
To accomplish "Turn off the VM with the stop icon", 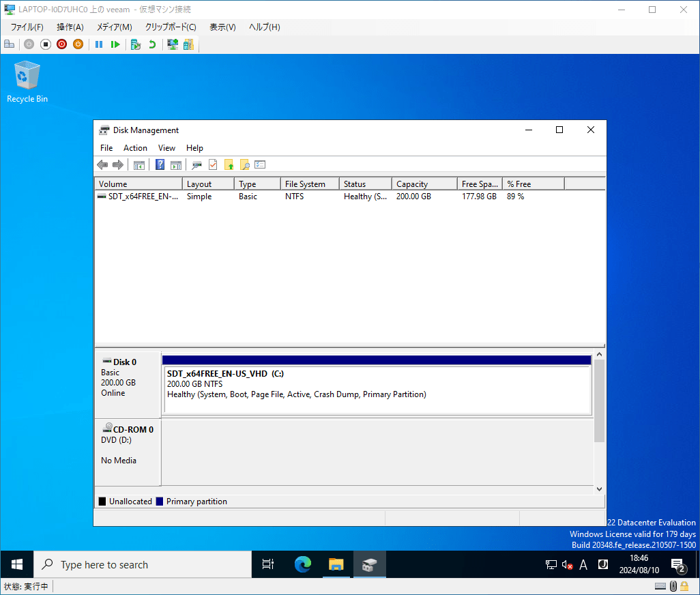I will 46,44.
